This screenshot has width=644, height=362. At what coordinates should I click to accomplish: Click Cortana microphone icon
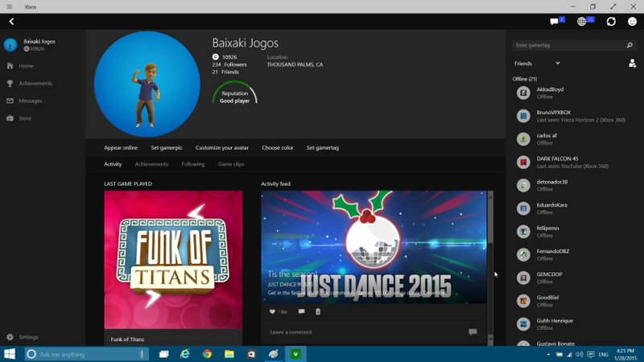coord(142,354)
